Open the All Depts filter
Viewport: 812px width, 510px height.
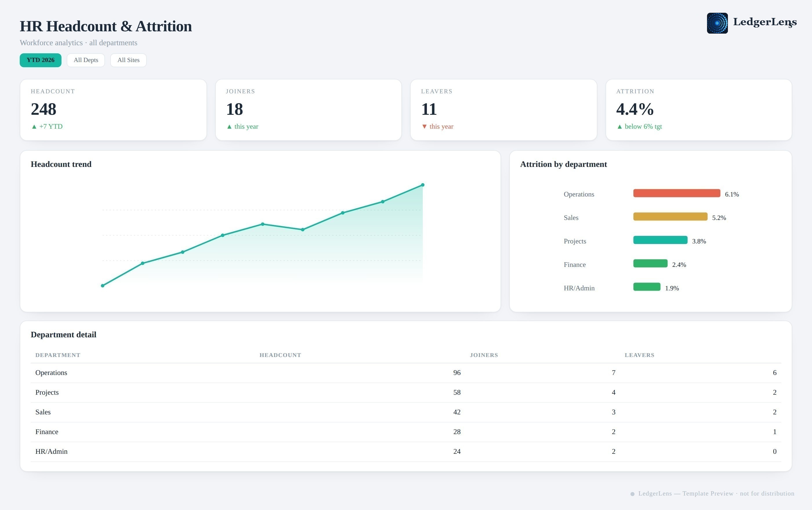coord(86,60)
